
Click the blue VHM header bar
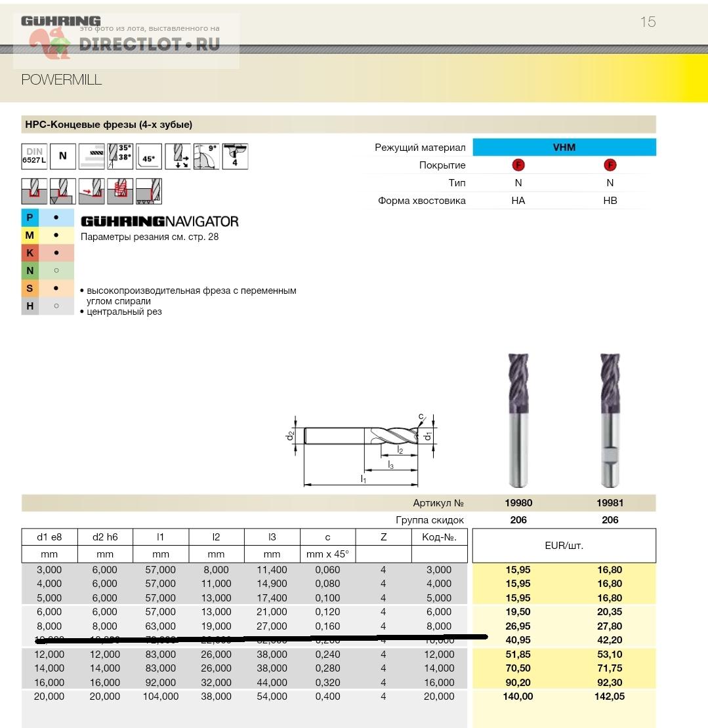coord(564,148)
